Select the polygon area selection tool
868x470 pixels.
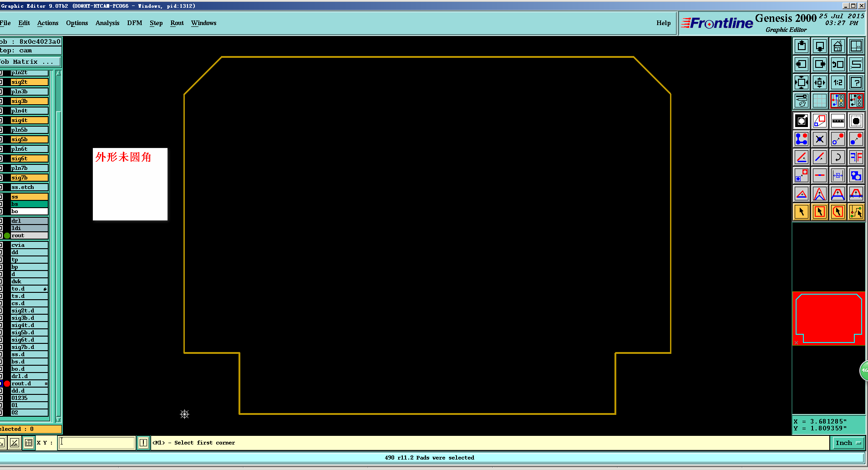[x=838, y=212]
